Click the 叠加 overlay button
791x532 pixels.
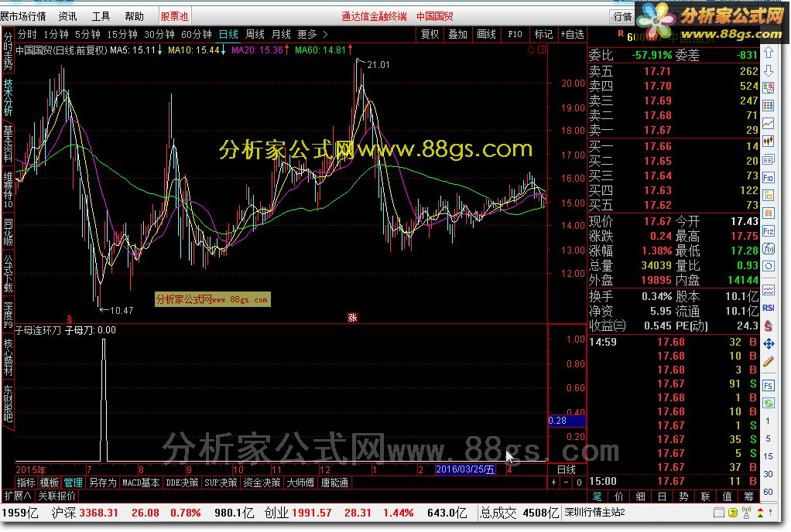(458, 34)
